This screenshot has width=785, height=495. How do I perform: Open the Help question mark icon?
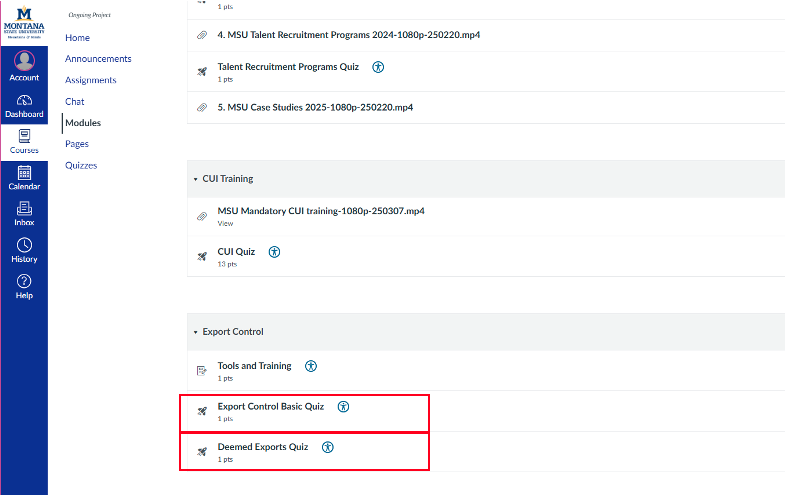click(24, 281)
